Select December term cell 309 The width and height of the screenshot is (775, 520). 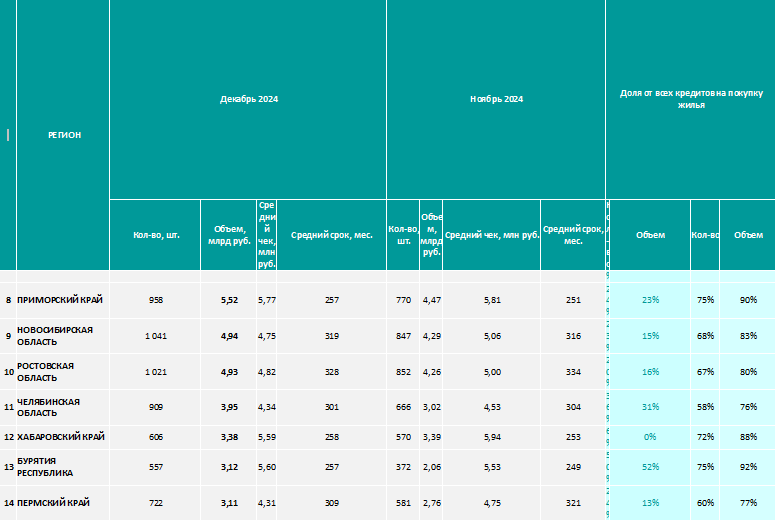[x=331, y=503]
